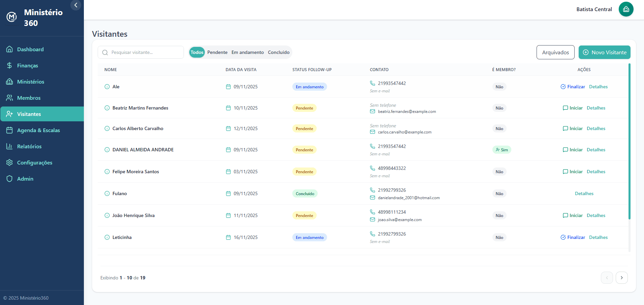Click the Batista Central church avatar icon
This screenshot has width=644, height=305.
coord(626,9)
